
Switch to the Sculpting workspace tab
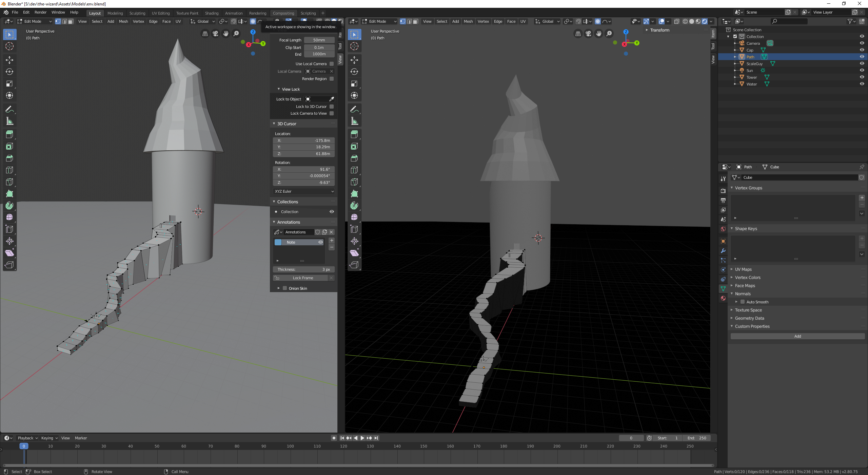pos(137,13)
